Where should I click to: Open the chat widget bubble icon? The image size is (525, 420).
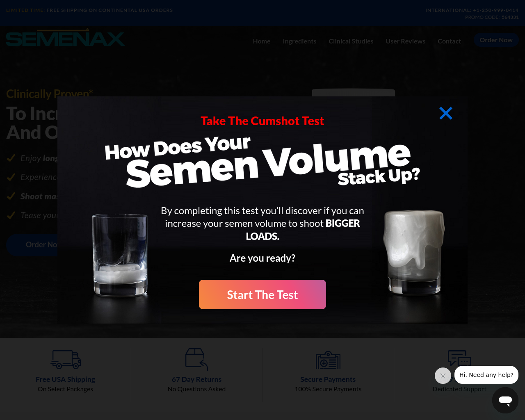coord(505,400)
